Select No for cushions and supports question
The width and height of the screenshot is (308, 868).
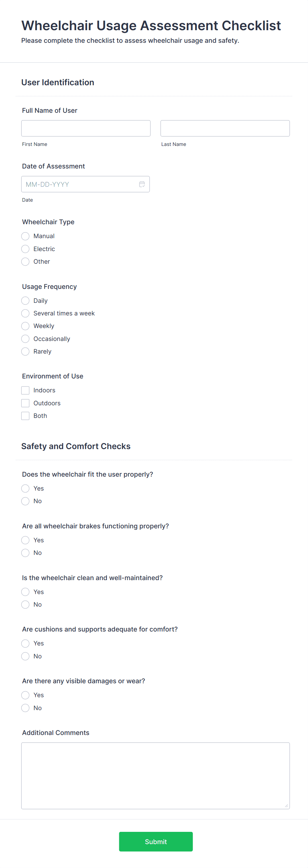click(25, 656)
